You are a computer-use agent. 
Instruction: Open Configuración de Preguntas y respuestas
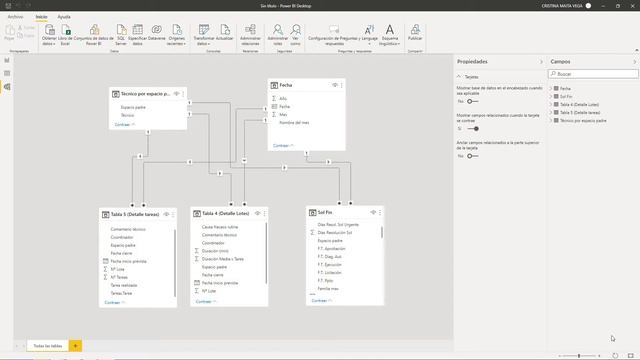334,35
